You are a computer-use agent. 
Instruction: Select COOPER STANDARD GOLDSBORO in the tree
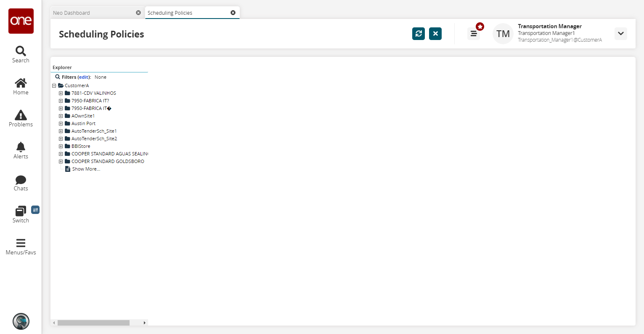pos(108,161)
